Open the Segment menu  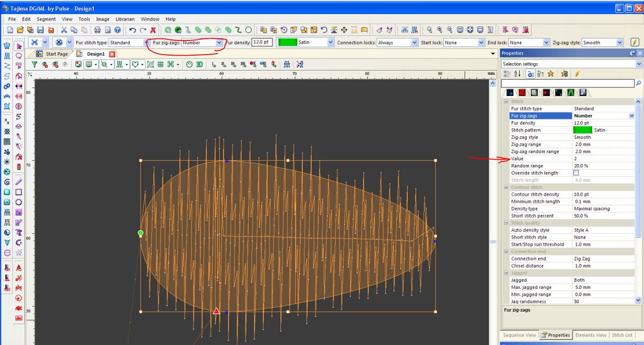[x=46, y=19]
